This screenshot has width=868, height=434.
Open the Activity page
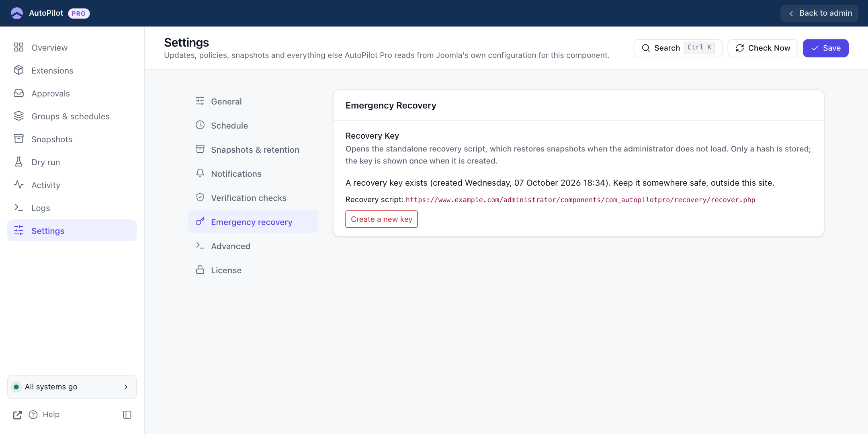[x=72, y=185]
